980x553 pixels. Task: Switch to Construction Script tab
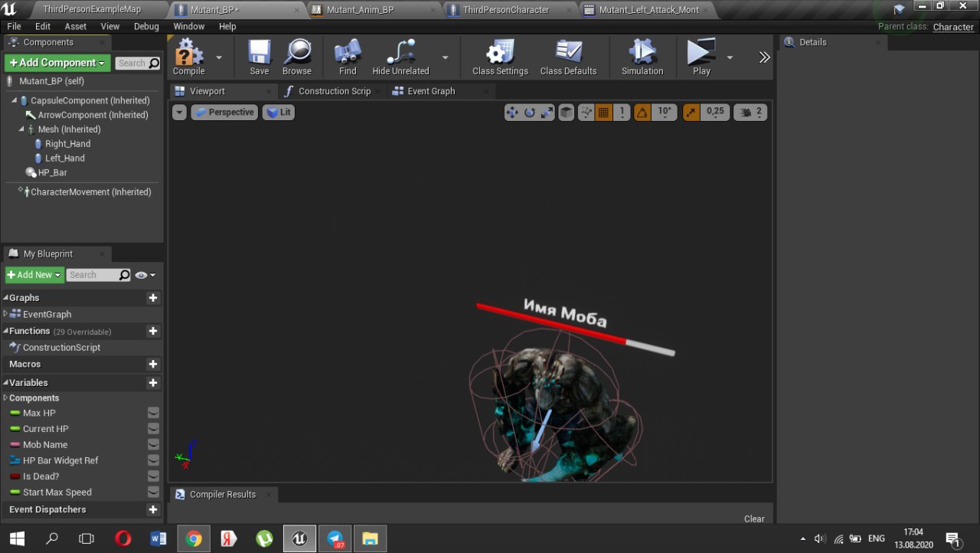click(335, 91)
